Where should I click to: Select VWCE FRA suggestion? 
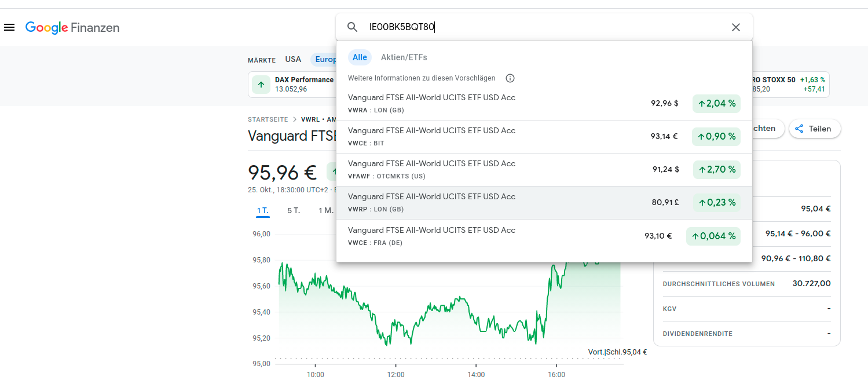pyautogui.click(x=431, y=236)
